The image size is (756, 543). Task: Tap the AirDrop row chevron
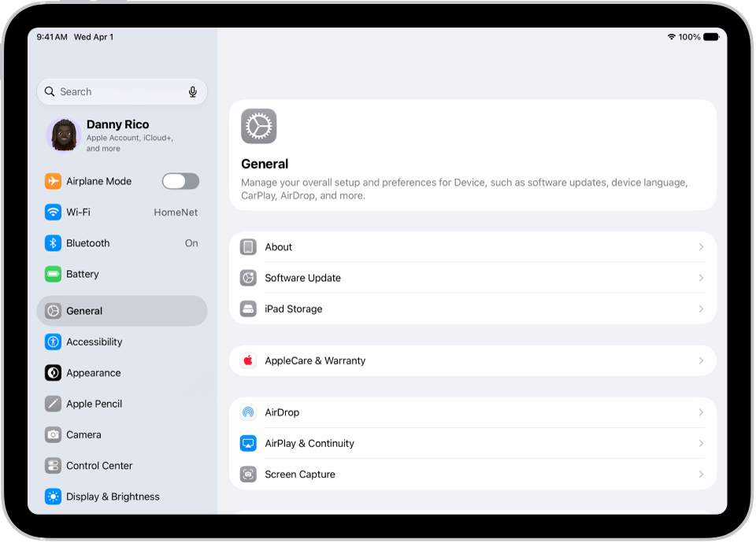(x=701, y=412)
